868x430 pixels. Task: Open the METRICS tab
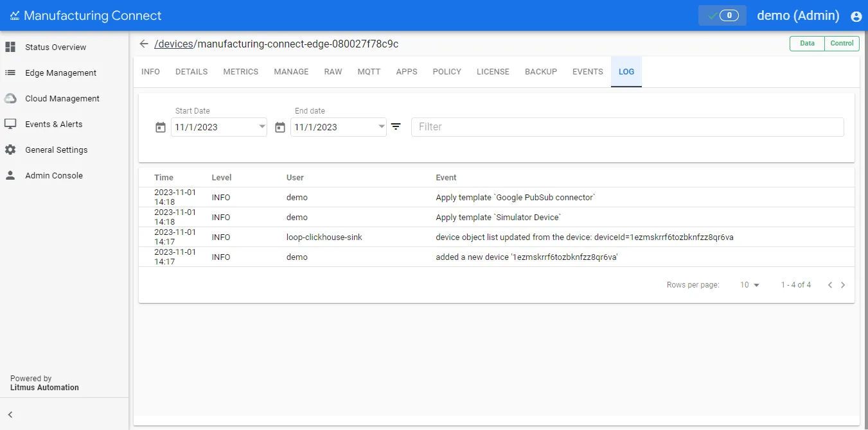pyautogui.click(x=241, y=72)
